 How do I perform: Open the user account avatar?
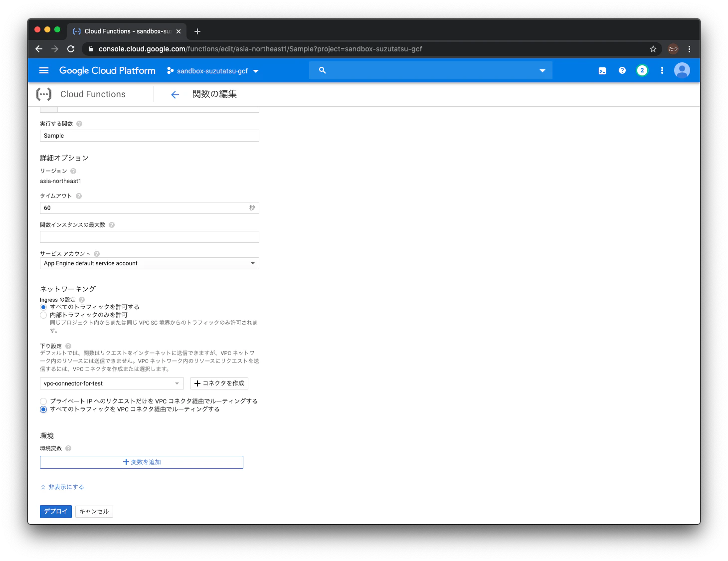pos(682,70)
